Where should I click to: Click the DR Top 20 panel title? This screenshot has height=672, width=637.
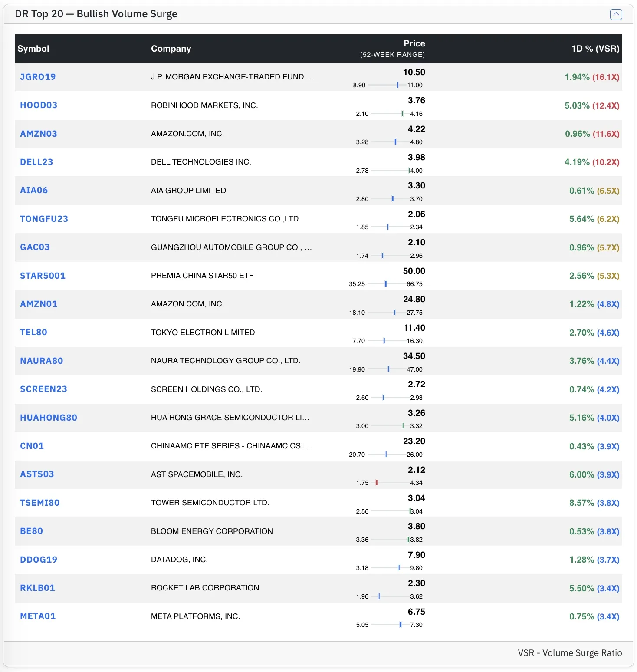click(96, 14)
